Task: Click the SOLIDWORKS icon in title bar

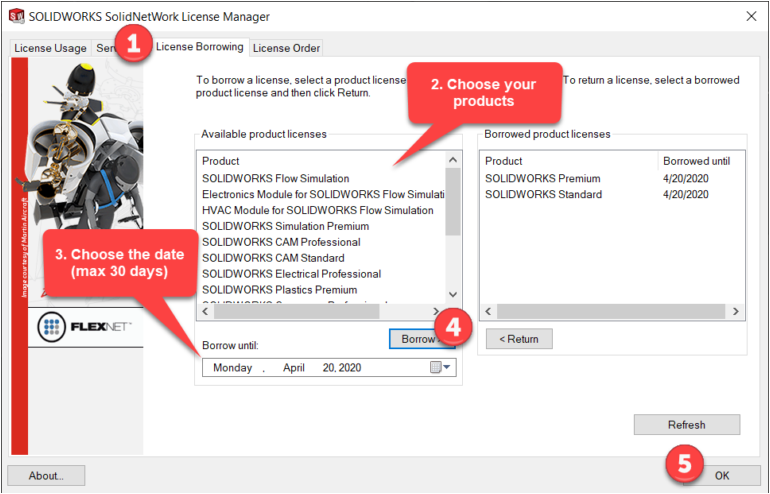Action: (16, 16)
